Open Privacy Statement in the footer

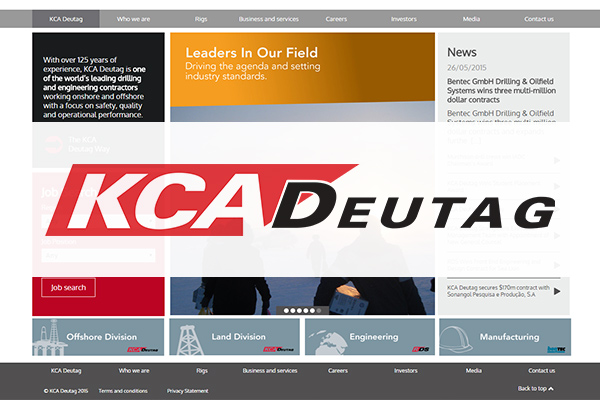click(188, 391)
